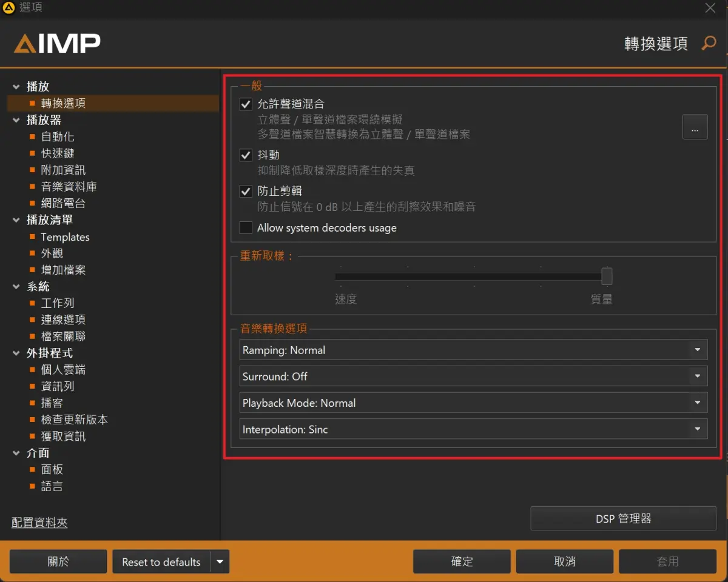Open Ramping: Normal dropdown

tap(474, 350)
